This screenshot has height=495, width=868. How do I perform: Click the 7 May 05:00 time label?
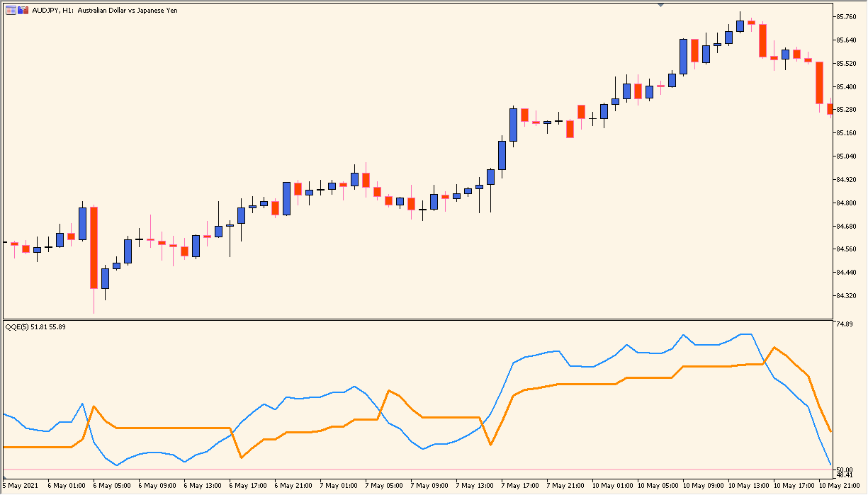pyautogui.click(x=385, y=486)
